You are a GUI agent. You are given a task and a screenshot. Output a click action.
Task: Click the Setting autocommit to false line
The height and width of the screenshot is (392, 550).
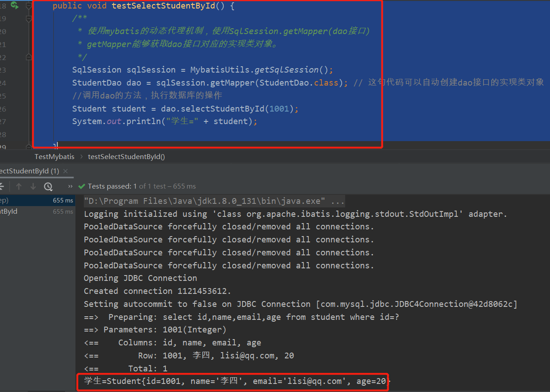[300, 304]
